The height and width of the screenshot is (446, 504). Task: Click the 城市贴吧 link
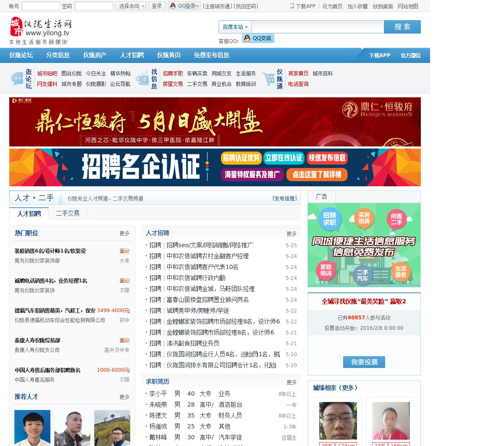(47, 73)
